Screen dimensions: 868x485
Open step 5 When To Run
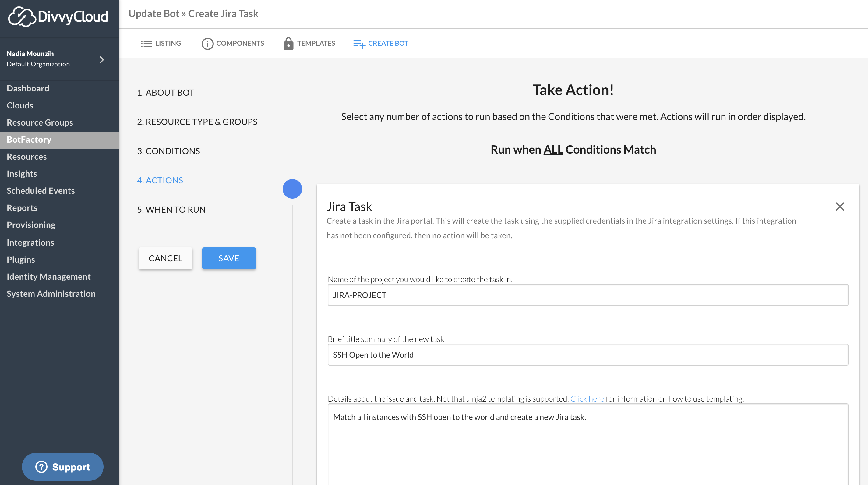(171, 209)
